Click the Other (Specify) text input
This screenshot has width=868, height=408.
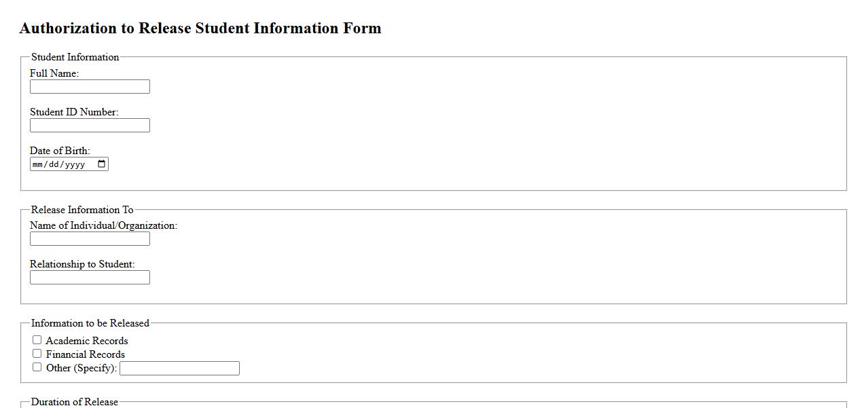pos(179,368)
